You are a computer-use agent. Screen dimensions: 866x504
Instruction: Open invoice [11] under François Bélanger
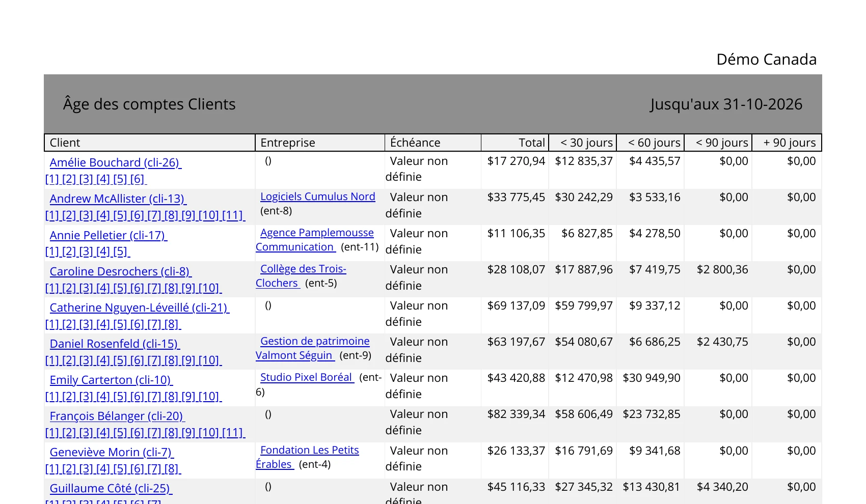[x=233, y=432]
